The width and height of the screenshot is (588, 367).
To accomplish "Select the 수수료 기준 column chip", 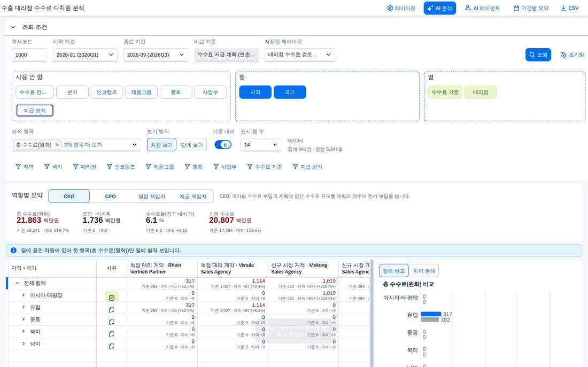I will (445, 92).
